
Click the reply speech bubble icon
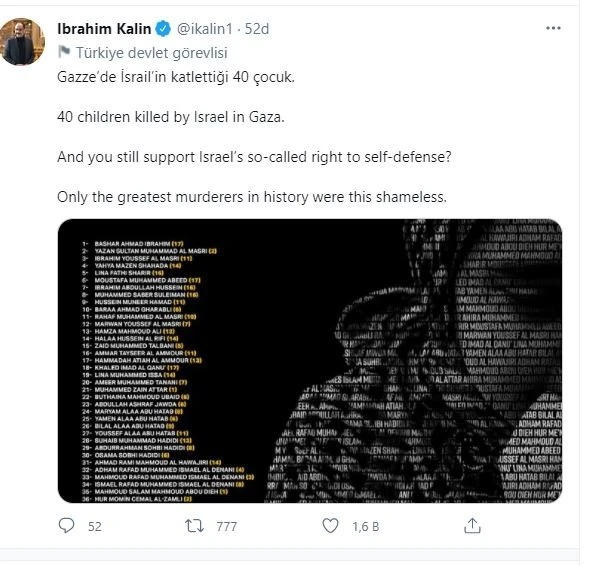(67, 525)
